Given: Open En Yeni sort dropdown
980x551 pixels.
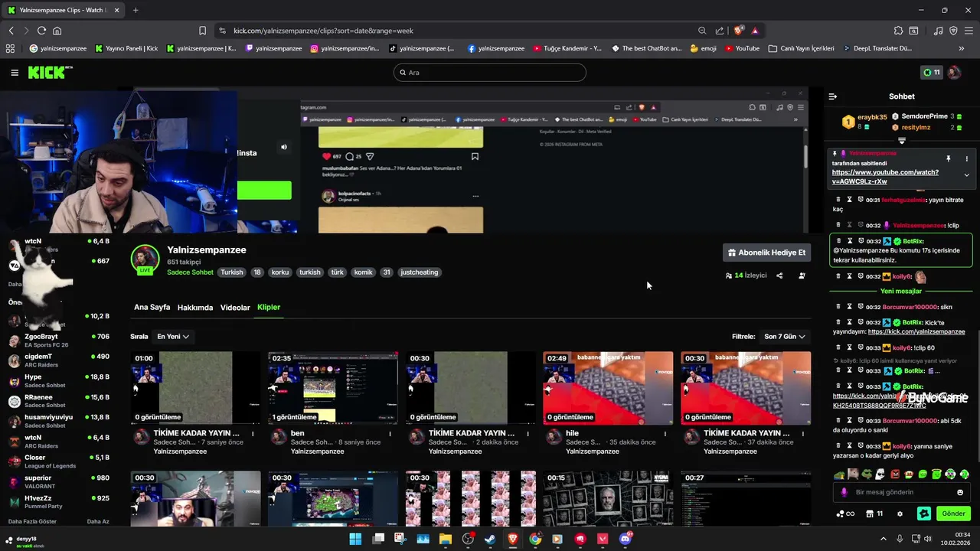Looking at the screenshot, I should pos(172,336).
